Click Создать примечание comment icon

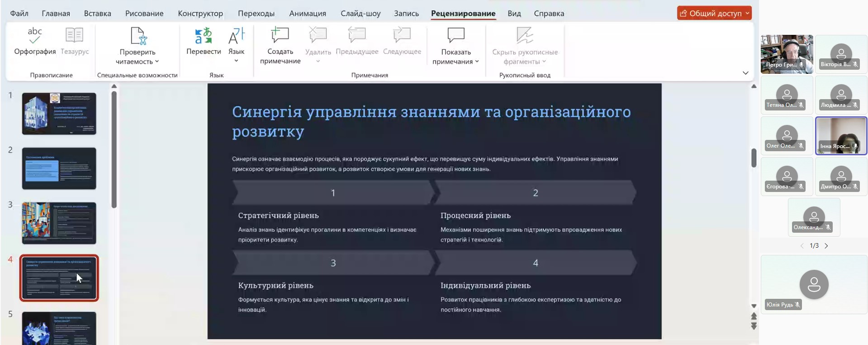click(x=280, y=35)
